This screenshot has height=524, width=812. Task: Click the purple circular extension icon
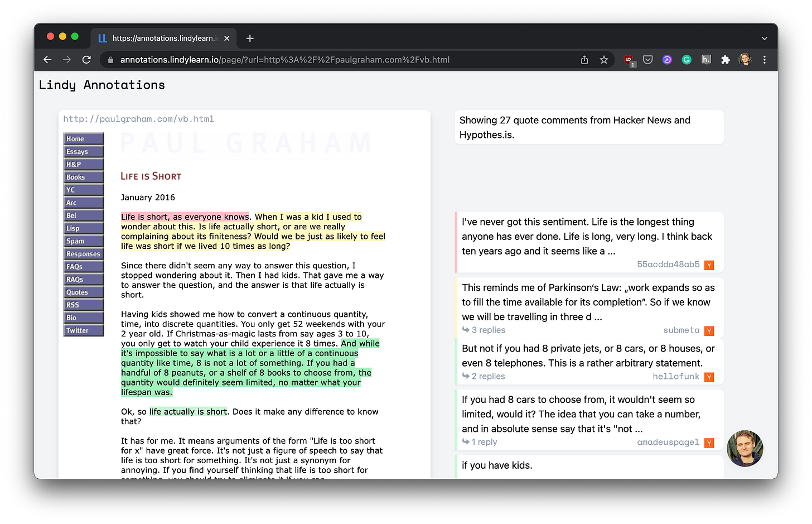(667, 60)
